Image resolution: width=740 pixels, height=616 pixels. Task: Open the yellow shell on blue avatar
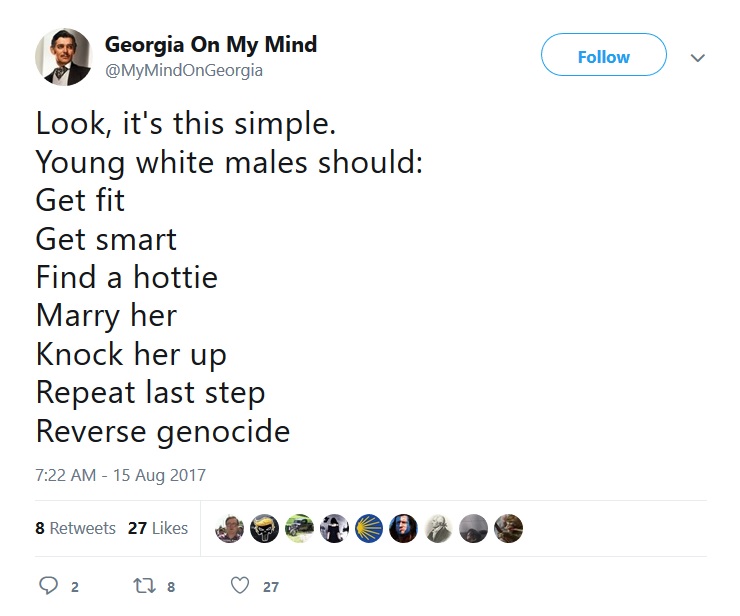point(369,528)
